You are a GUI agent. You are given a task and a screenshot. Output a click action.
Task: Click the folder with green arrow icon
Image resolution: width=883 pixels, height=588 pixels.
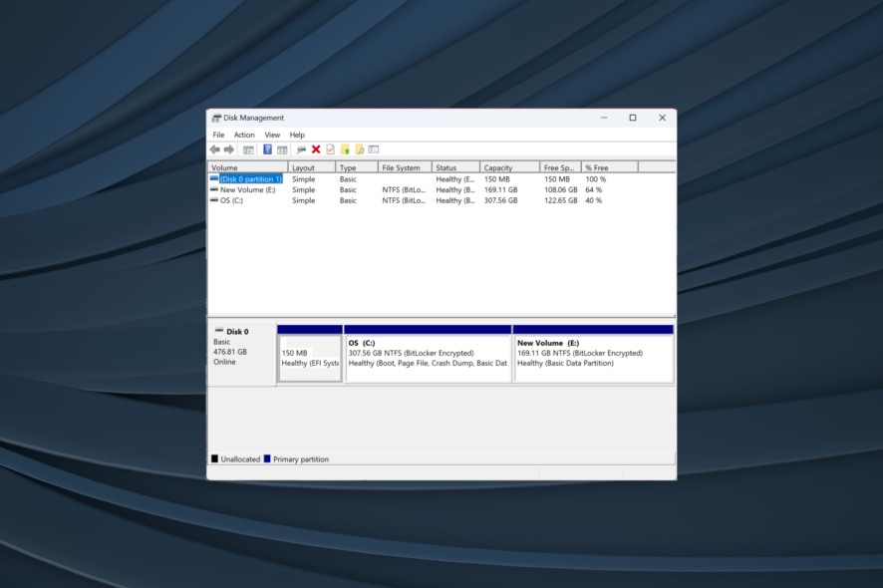[x=345, y=149]
